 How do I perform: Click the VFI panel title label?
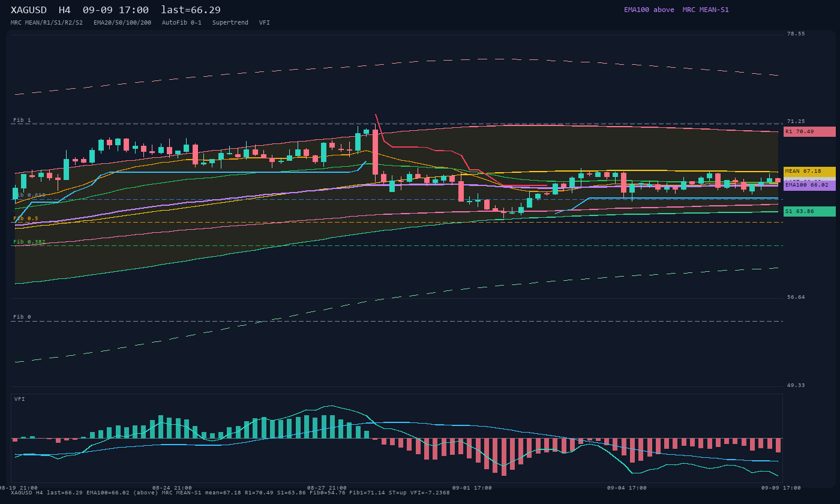(x=20, y=399)
